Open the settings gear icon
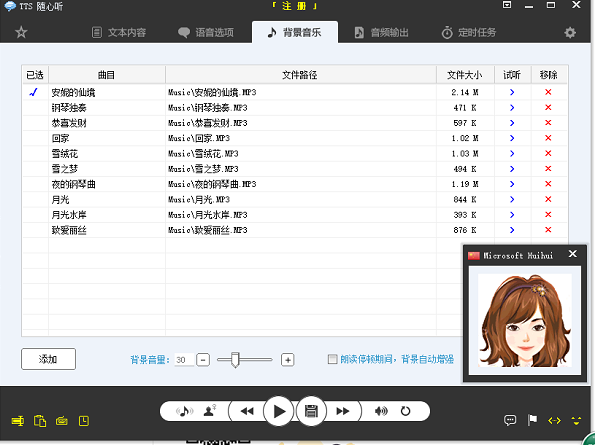Viewport: 595px width, 445px height. 570,33
